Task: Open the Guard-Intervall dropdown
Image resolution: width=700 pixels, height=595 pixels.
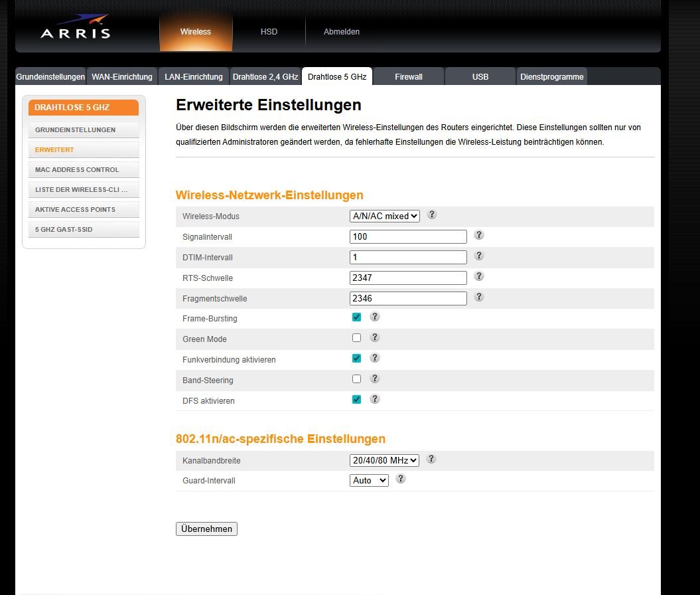Action: (x=369, y=481)
